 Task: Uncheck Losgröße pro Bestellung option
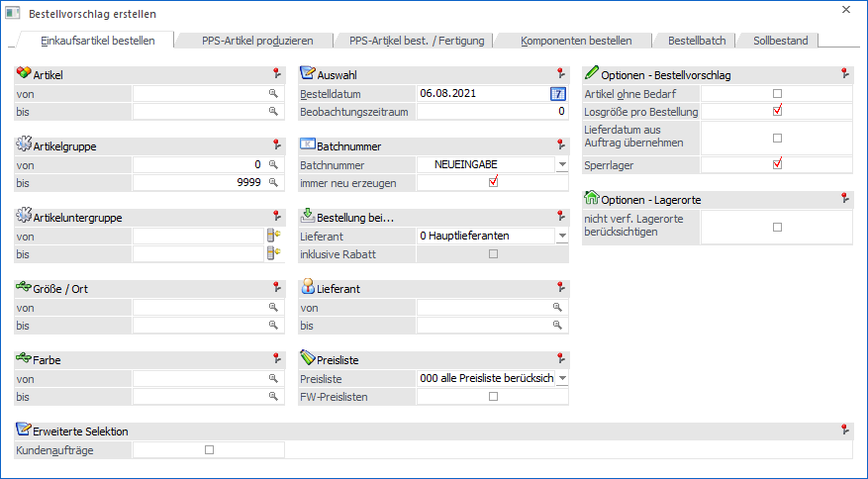777,111
